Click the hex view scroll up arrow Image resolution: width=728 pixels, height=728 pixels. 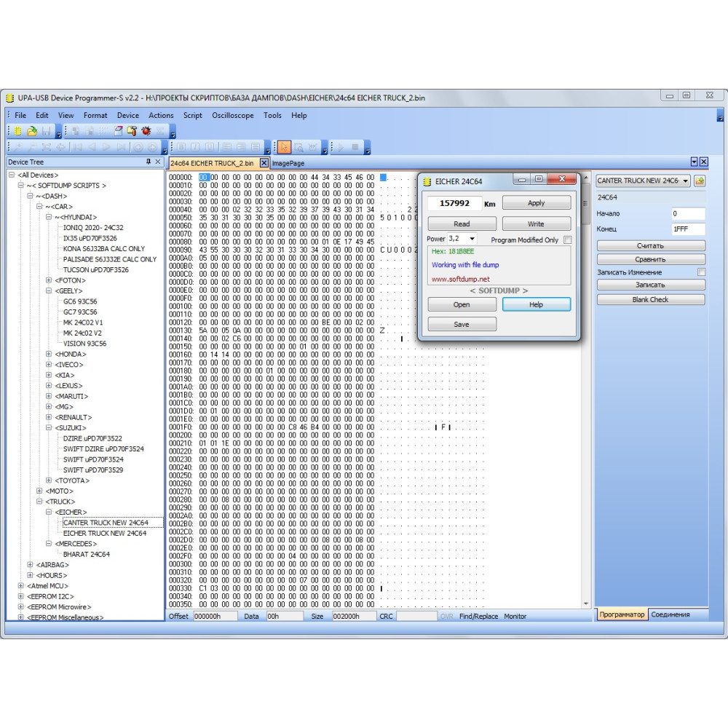click(x=586, y=178)
